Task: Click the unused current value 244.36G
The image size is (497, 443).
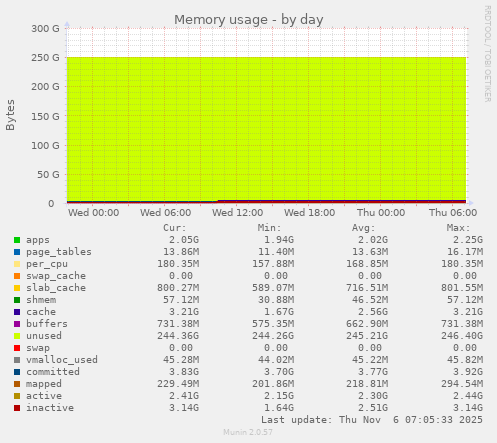Action: (x=178, y=336)
